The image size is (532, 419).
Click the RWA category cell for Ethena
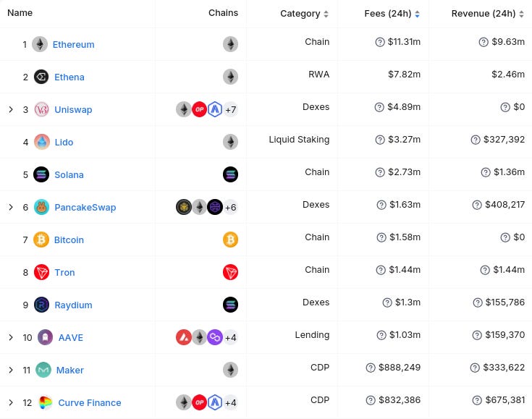pyautogui.click(x=318, y=75)
